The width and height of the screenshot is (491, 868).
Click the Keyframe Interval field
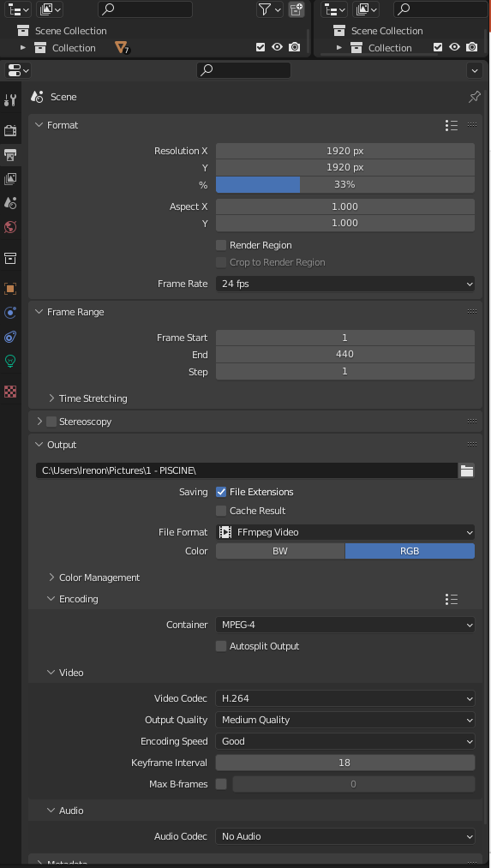[x=344, y=763]
